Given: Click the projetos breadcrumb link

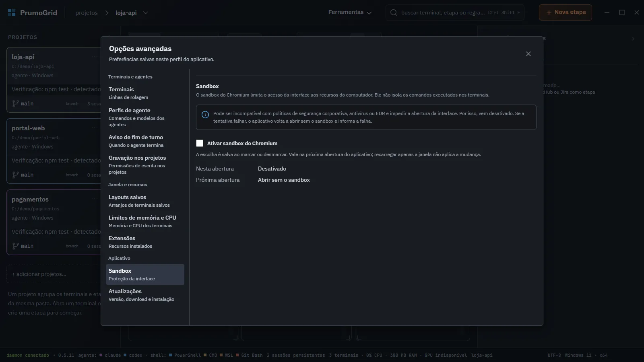Looking at the screenshot, I should pyautogui.click(x=87, y=13).
